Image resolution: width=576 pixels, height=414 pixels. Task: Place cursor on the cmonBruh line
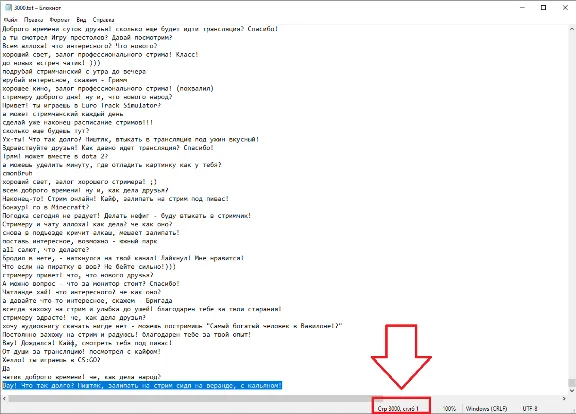[17, 173]
